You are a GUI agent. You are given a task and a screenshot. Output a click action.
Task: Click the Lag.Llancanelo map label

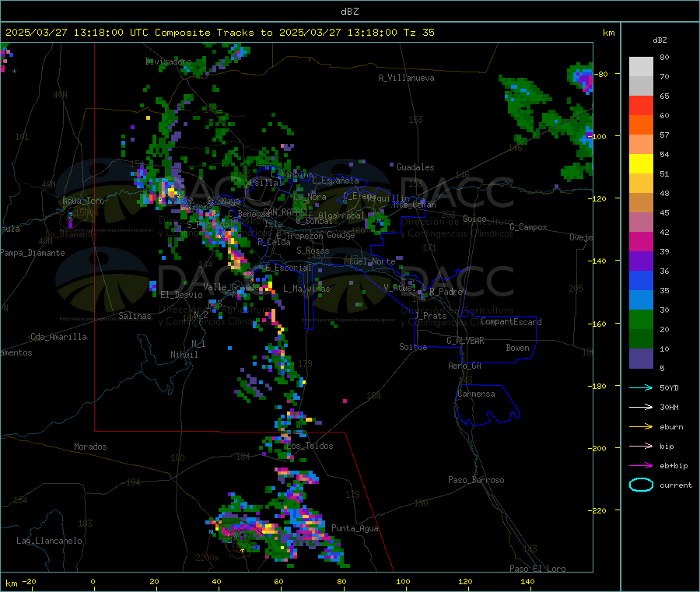point(49,541)
